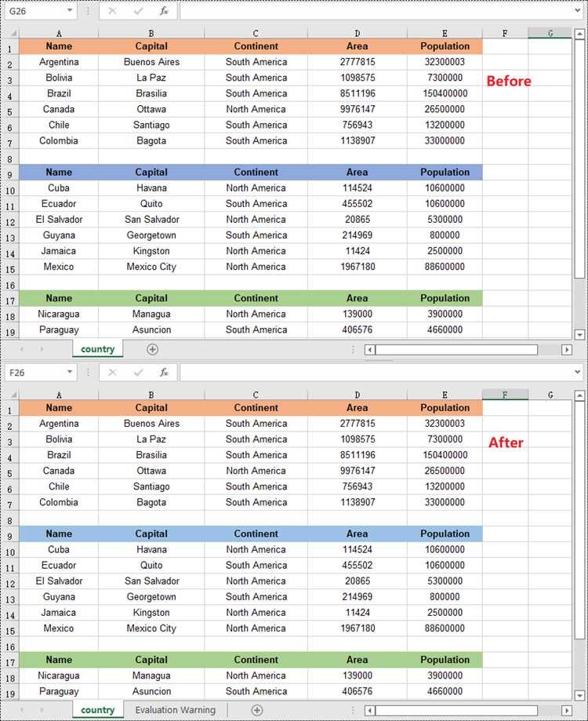
Task: Click the orange Continent header cell in top sheet
Action: tap(256, 46)
